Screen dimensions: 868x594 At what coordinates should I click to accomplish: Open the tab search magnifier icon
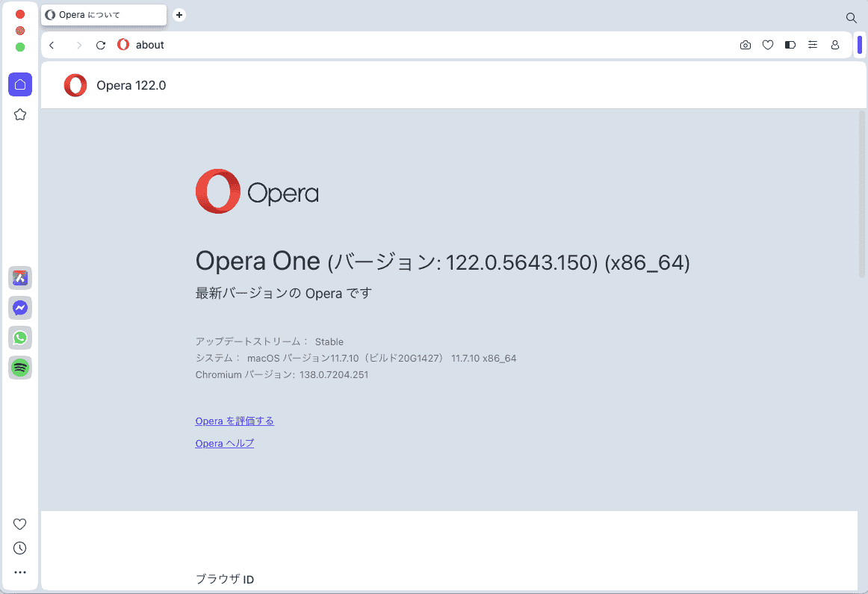[x=852, y=18]
